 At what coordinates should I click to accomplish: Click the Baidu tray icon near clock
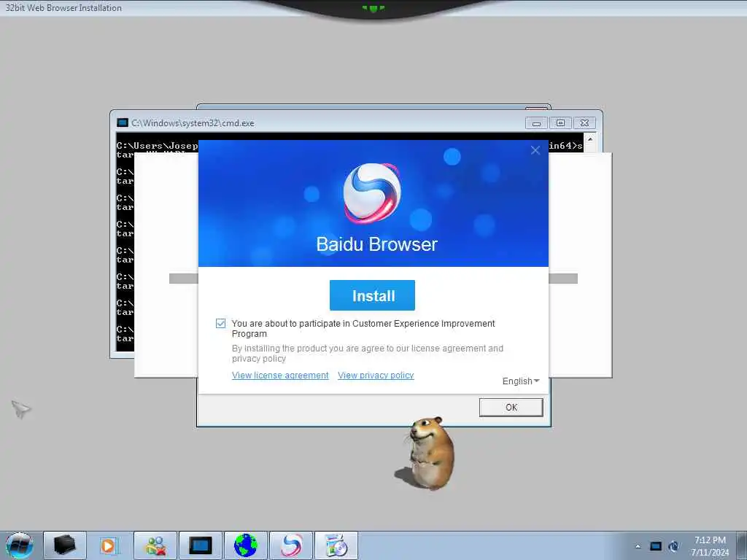pos(673,546)
